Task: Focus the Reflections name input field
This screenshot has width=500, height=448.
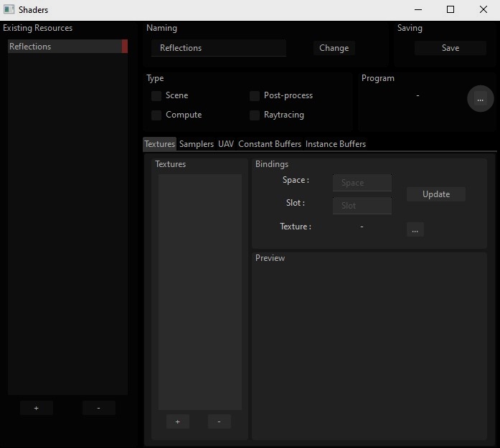Action: (219, 48)
